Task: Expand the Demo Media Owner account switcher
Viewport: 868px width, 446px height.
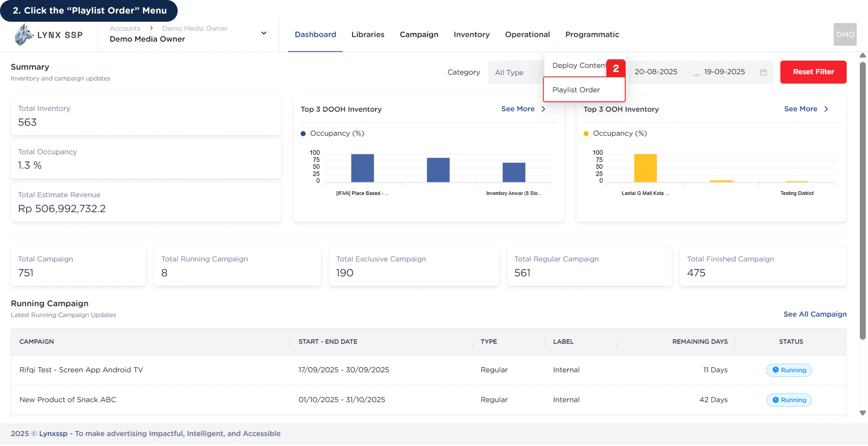Action: coord(264,33)
